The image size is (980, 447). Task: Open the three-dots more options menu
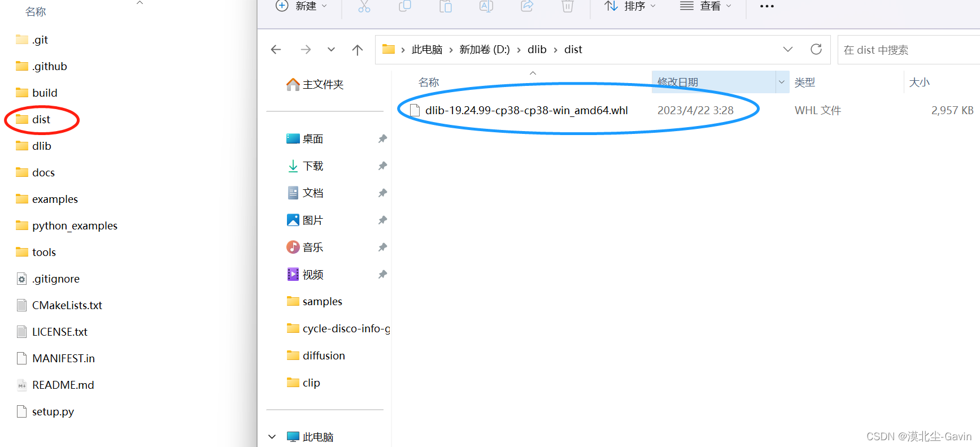click(767, 6)
